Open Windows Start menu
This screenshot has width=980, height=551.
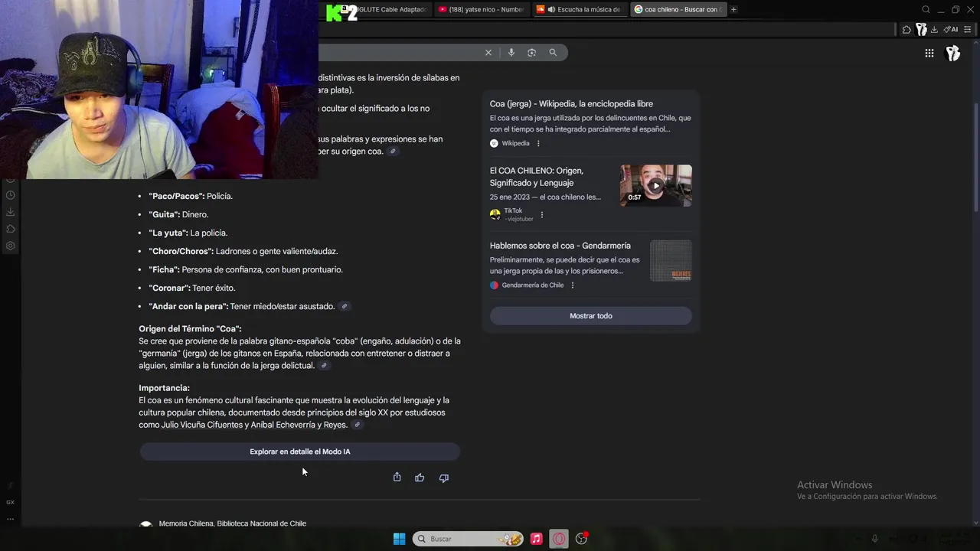coord(399,539)
